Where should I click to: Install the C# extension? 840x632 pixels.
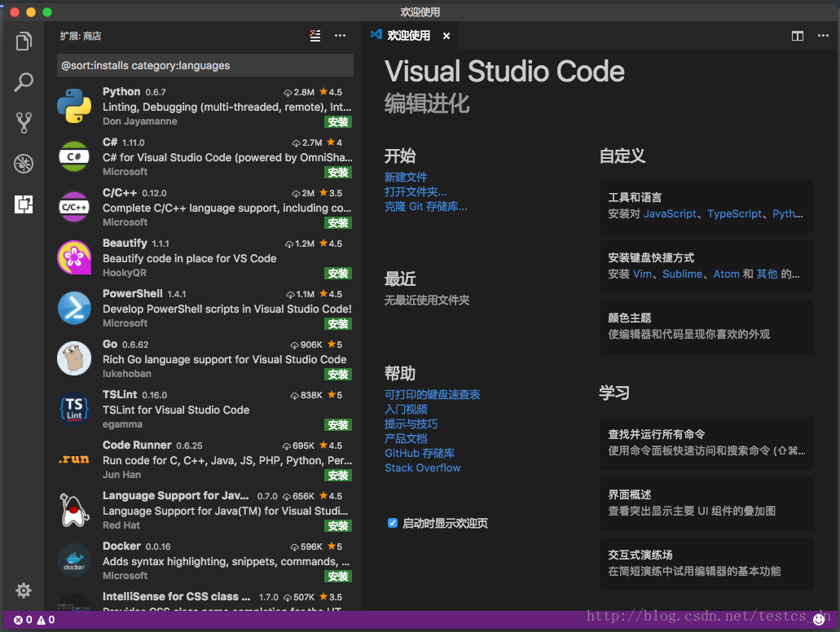[x=338, y=173]
